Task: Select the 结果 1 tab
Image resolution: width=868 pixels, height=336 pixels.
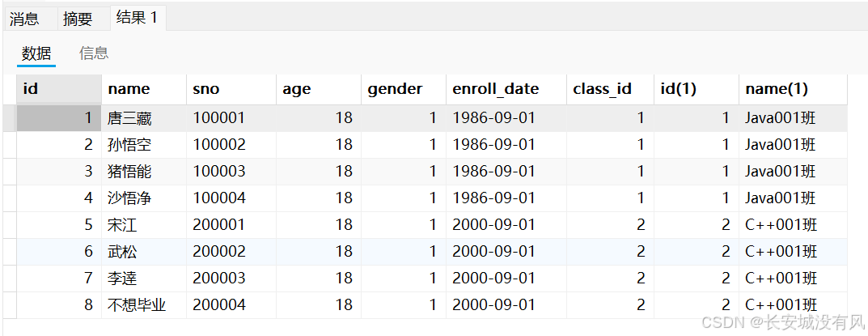Action: click(x=137, y=17)
